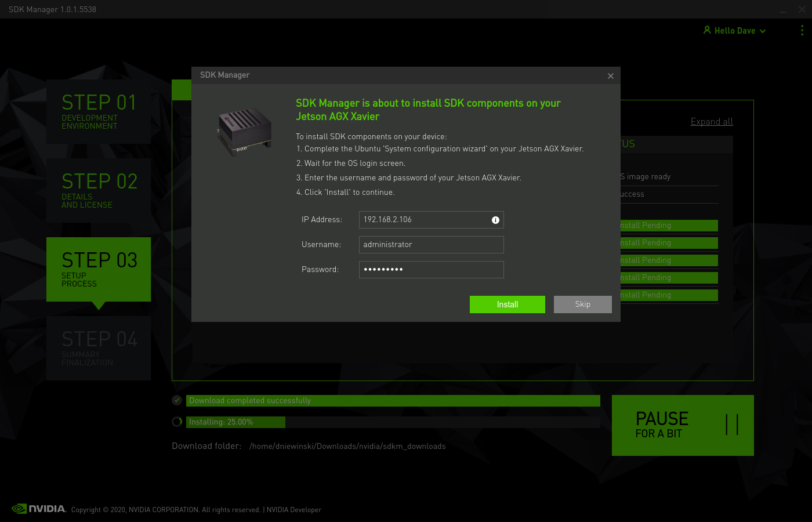Open the Hello Dave account dropdown
Viewport: 812px width, 522px height.
(734, 31)
